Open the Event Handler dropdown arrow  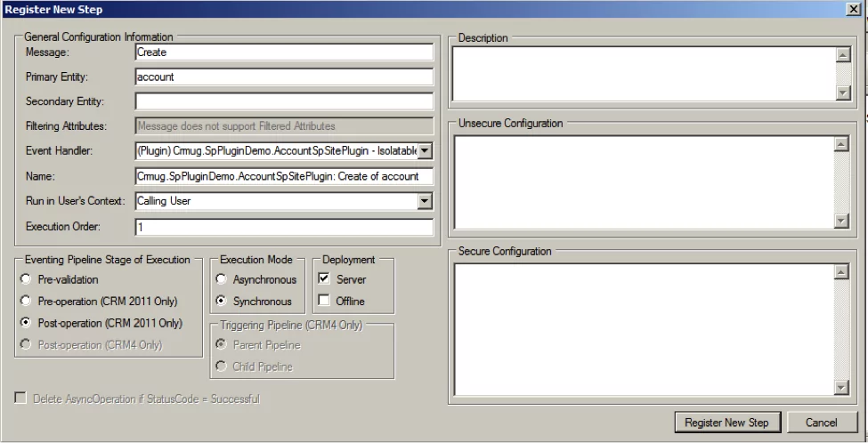[425, 150]
